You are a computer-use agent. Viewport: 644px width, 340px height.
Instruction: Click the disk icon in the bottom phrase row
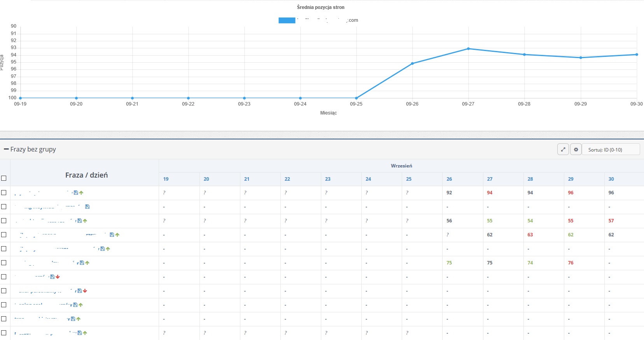pyautogui.click(x=80, y=333)
